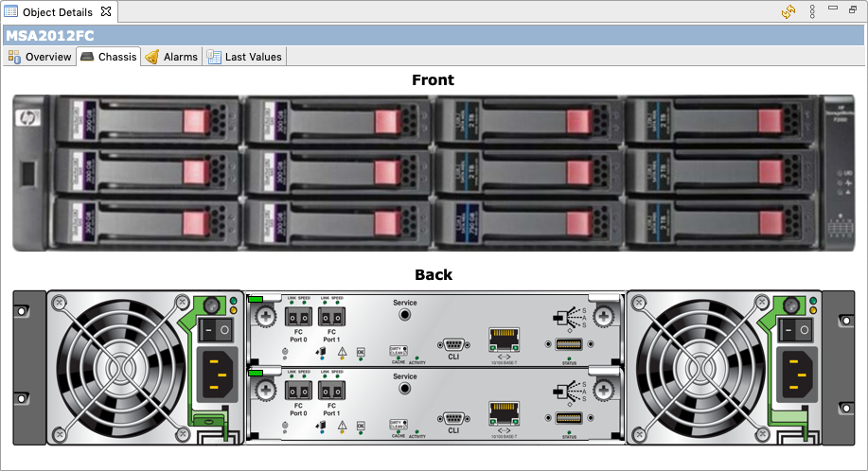This screenshot has width=868, height=471.
Task: Click upper controller Ethernet 10/100 port
Action: point(504,340)
